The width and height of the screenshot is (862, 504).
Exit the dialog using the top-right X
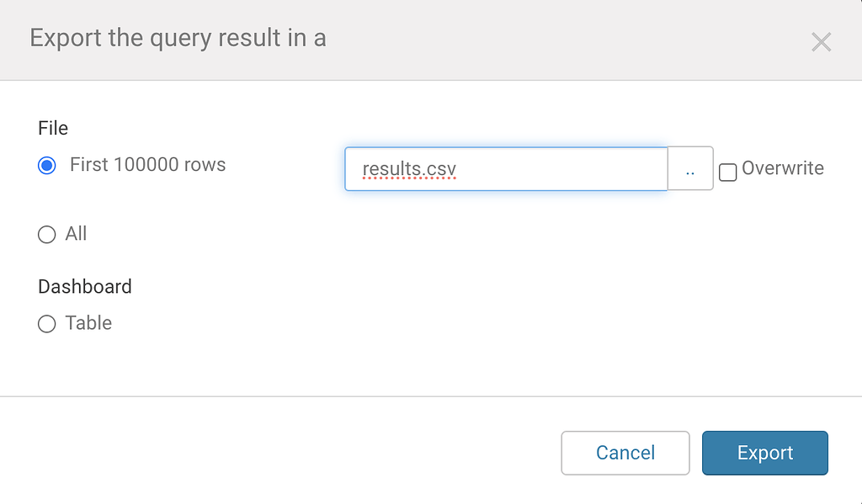(x=821, y=41)
